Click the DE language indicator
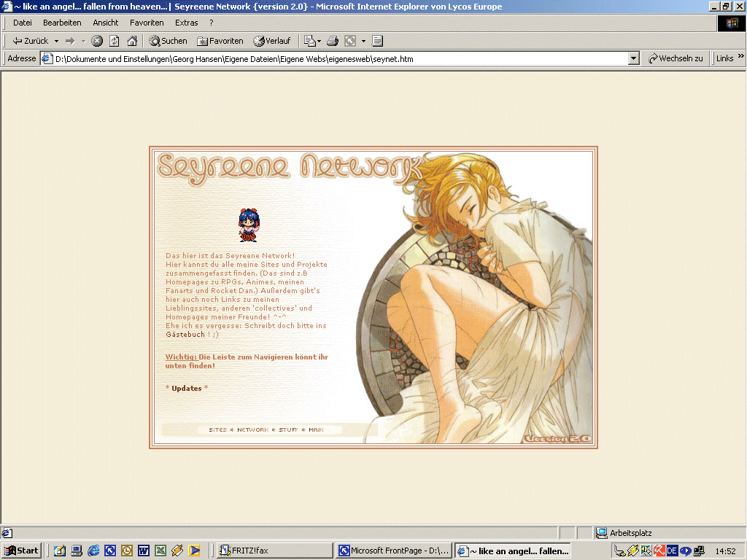The image size is (747, 560). (672, 551)
